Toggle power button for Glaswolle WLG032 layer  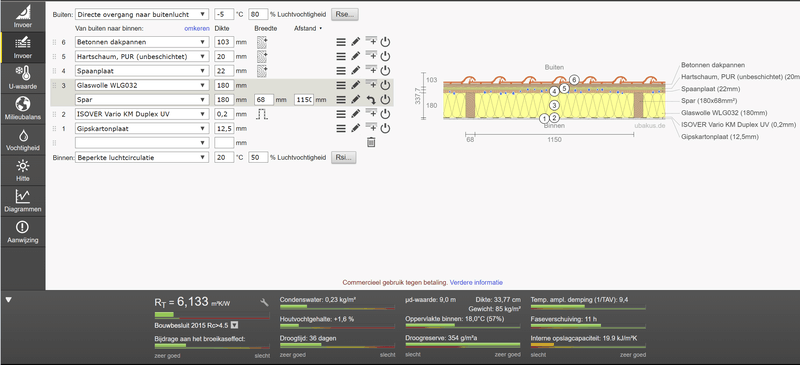pyautogui.click(x=385, y=85)
